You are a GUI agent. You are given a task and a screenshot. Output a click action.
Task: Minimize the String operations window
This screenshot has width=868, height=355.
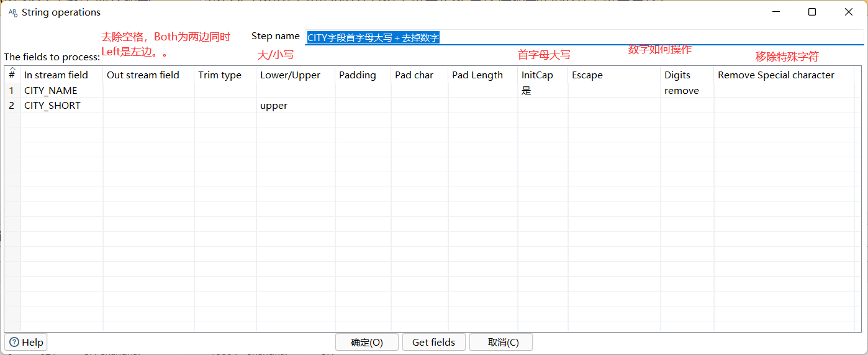775,12
